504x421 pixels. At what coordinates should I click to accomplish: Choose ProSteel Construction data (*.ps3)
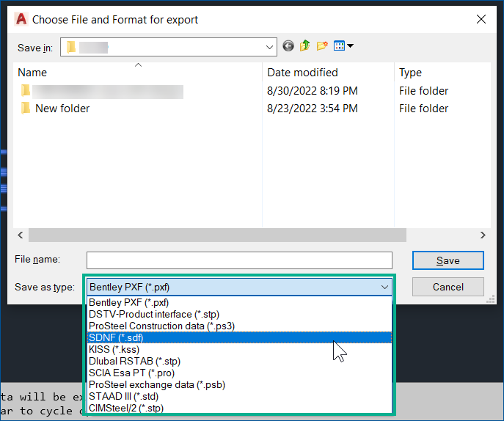tap(239, 326)
